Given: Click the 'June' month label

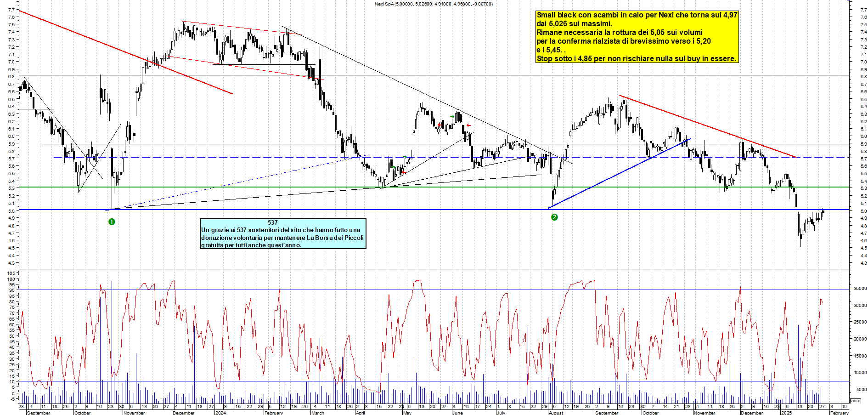Looking at the screenshot, I should coord(457,413).
